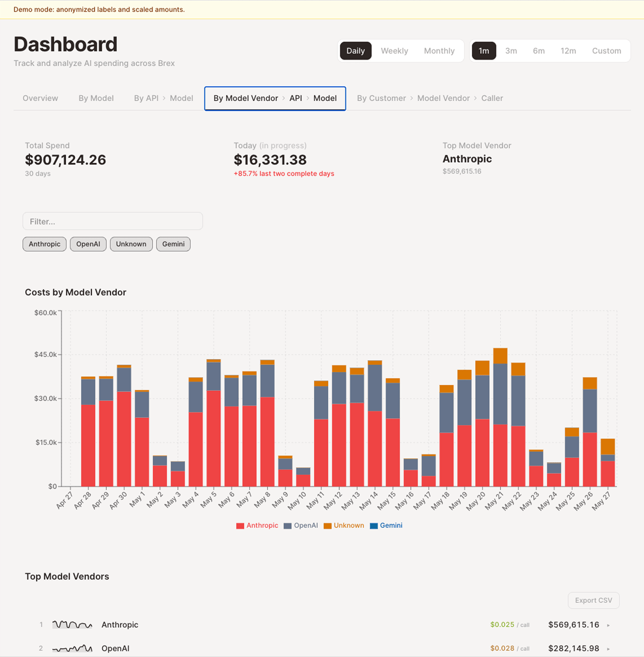The width and height of the screenshot is (644, 657).
Task: Switch to Daily granularity
Action: [355, 51]
